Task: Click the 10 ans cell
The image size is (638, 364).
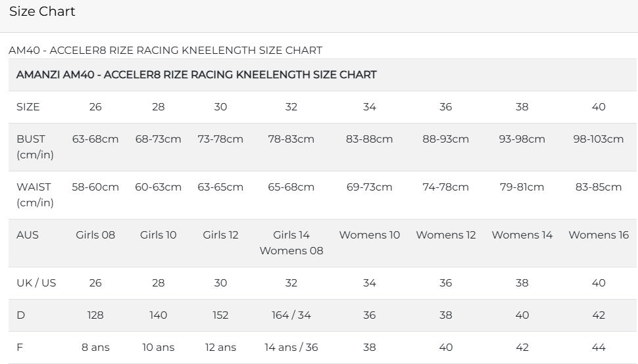Action: point(159,347)
